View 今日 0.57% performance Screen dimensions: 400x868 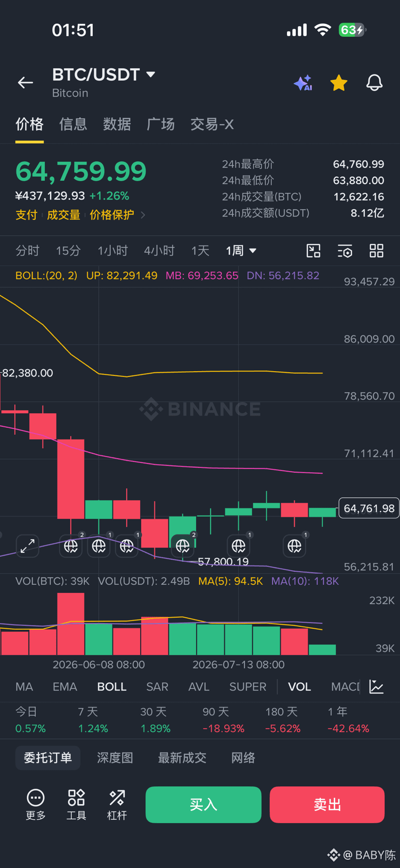point(30,720)
